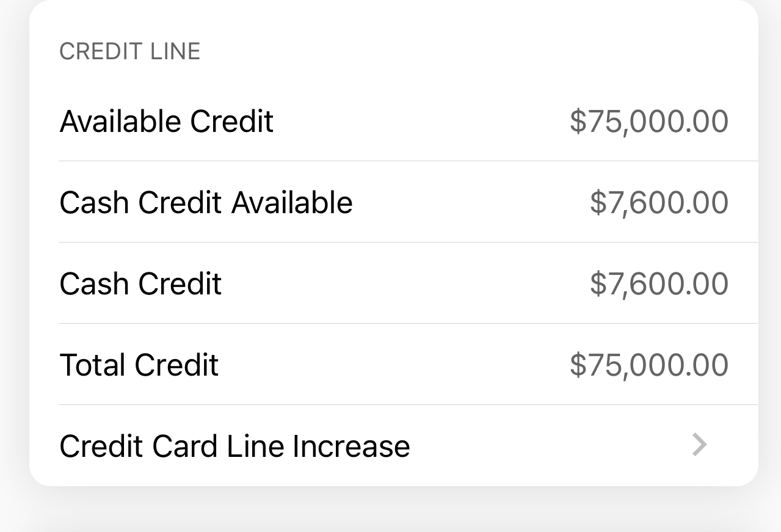Screen dimensions: 781x532
Task: Tap the Cash Credit row's $7,600.00 value
Action: click(x=659, y=283)
